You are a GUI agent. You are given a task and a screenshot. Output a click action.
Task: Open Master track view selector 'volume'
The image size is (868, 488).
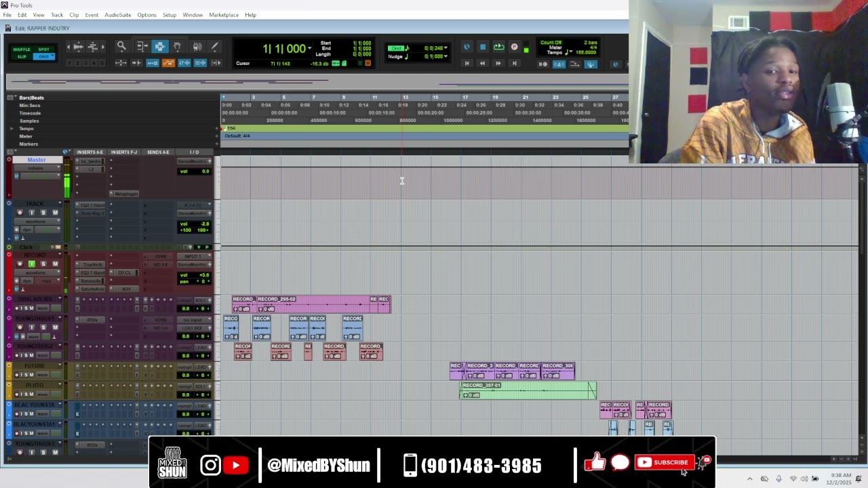click(36, 168)
